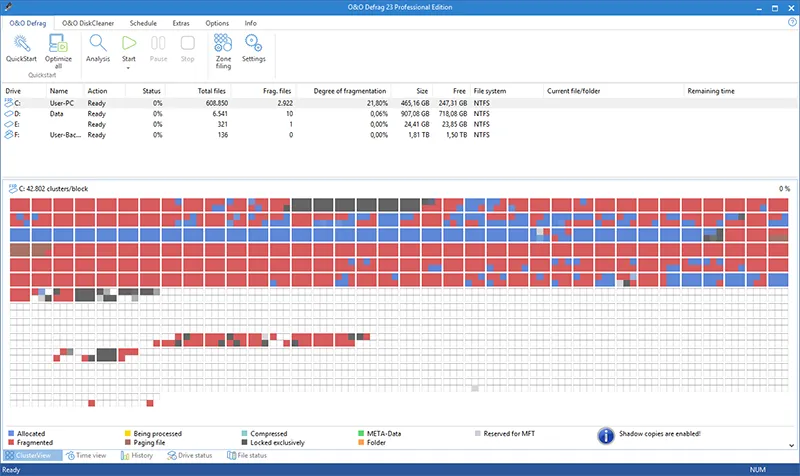The image size is (800, 476).
Task: Click the green Start play icon
Action: point(129,43)
